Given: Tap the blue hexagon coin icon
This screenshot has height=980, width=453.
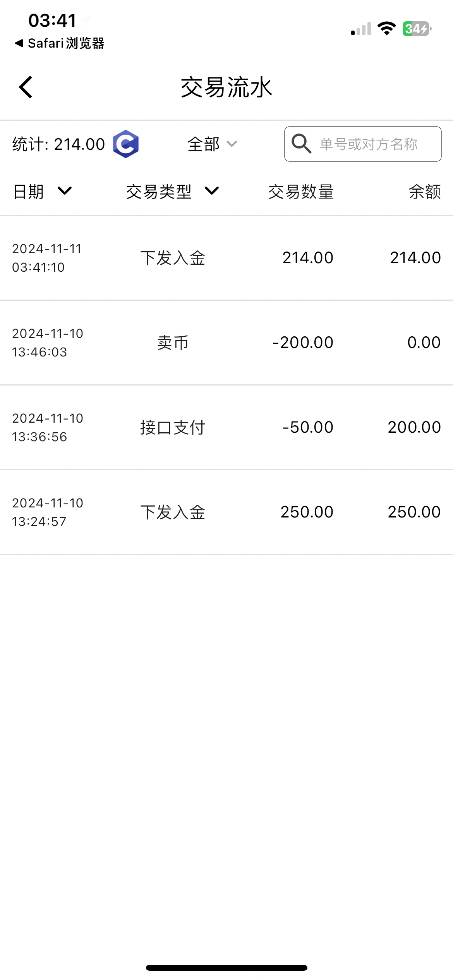Looking at the screenshot, I should coord(126,144).
